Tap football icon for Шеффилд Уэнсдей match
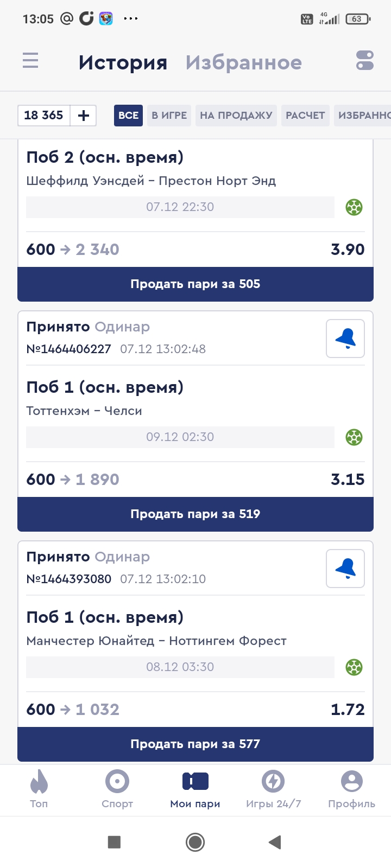Screen dimensions: 391x868 click(354, 207)
